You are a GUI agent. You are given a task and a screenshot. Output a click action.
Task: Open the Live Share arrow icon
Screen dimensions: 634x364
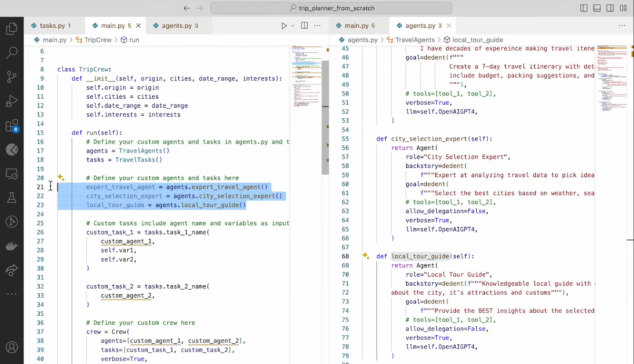pos(12,270)
